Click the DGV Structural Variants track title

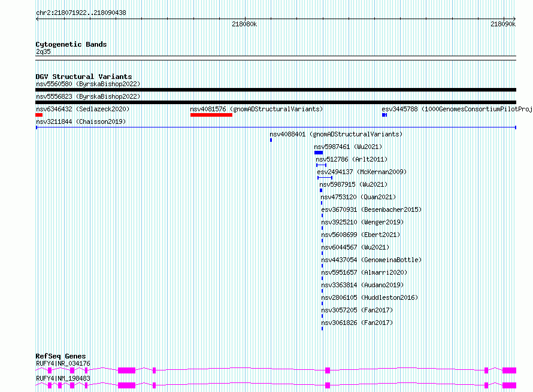pos(84,77)
